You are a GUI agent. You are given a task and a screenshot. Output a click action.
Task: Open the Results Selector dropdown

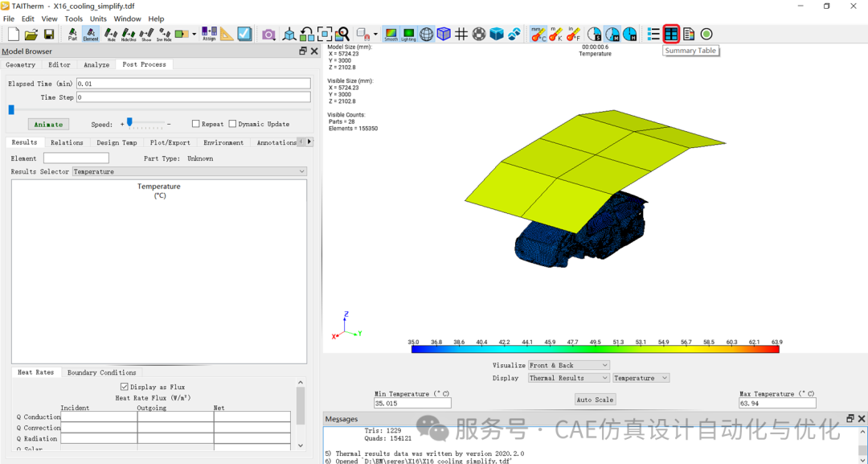[190, 171]
